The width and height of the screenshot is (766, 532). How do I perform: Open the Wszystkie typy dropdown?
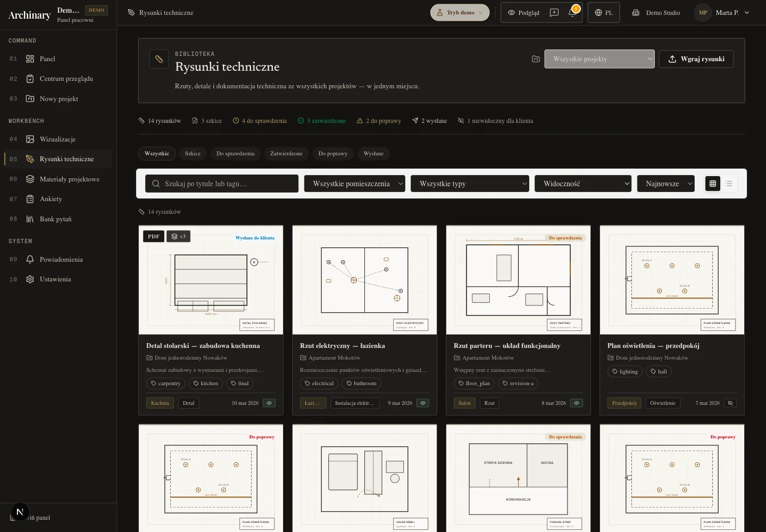pos(470,184)
